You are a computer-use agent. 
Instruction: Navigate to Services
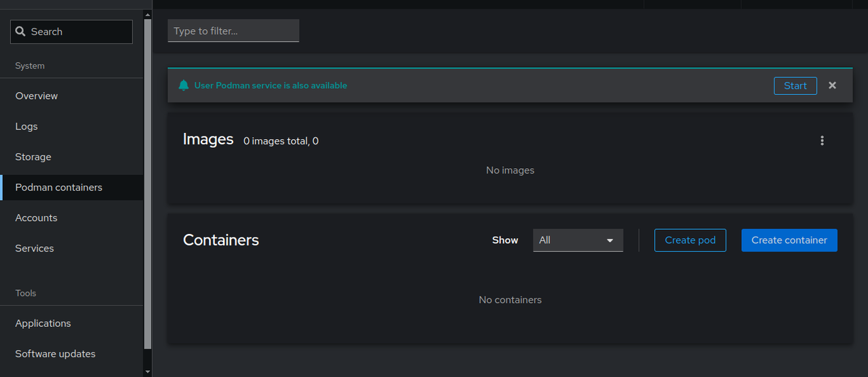click(71, 248)
